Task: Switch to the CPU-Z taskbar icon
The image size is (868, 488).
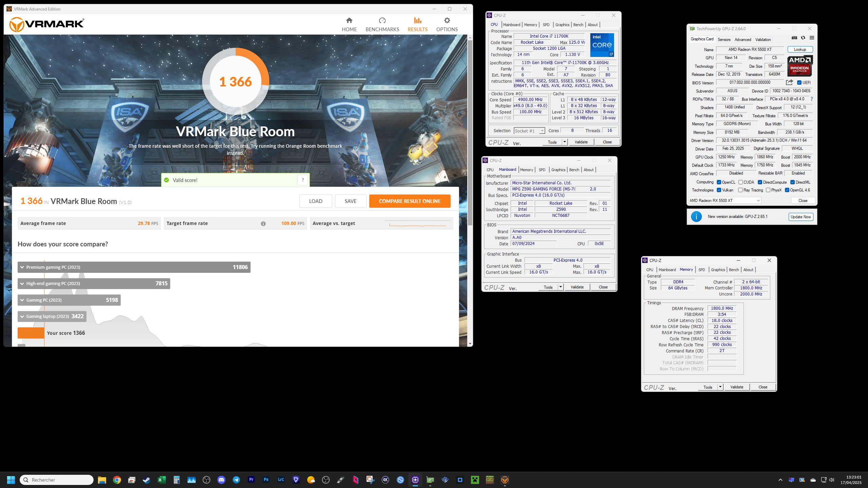Action: (x=415, y=480)
